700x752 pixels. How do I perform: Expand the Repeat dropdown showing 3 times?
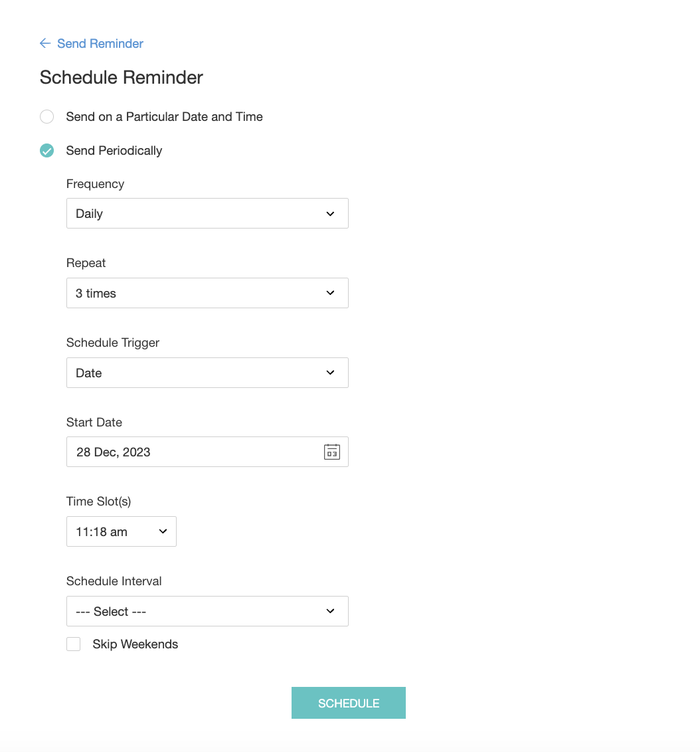pos(199,293)
